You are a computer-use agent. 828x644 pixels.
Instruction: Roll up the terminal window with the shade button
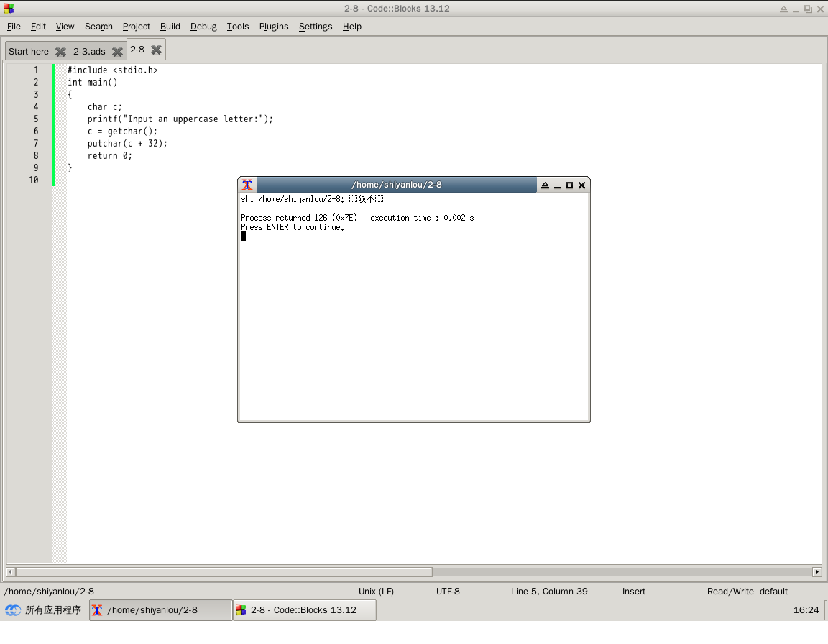pos(545,185)
